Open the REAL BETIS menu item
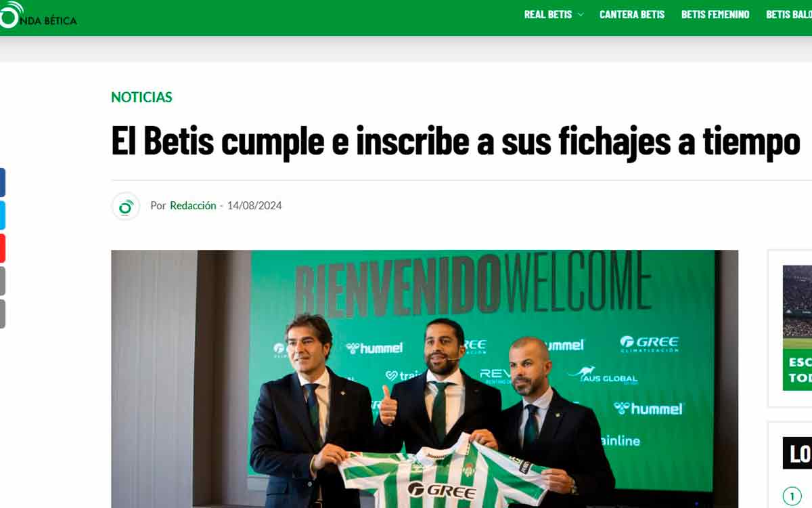 point(548,14)
